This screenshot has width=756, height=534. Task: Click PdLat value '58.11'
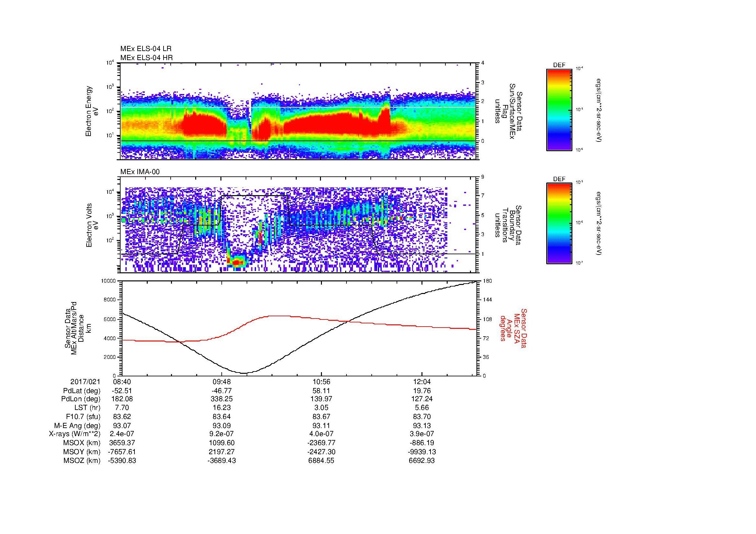click(x=321, y=391)
